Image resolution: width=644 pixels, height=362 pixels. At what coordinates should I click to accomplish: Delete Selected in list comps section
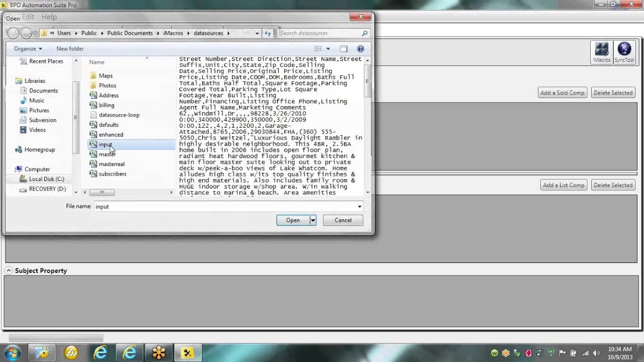(613, 185)
